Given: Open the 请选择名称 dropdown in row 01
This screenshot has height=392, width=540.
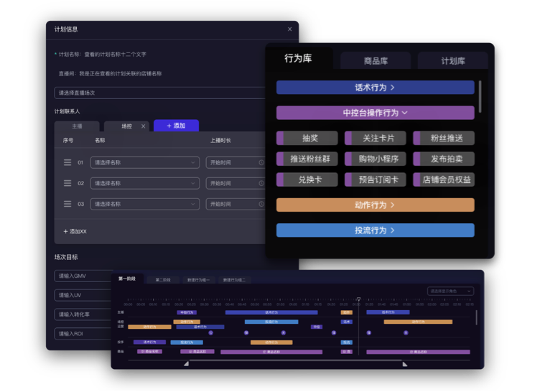Looking at the screenshot, I should 144,163.
